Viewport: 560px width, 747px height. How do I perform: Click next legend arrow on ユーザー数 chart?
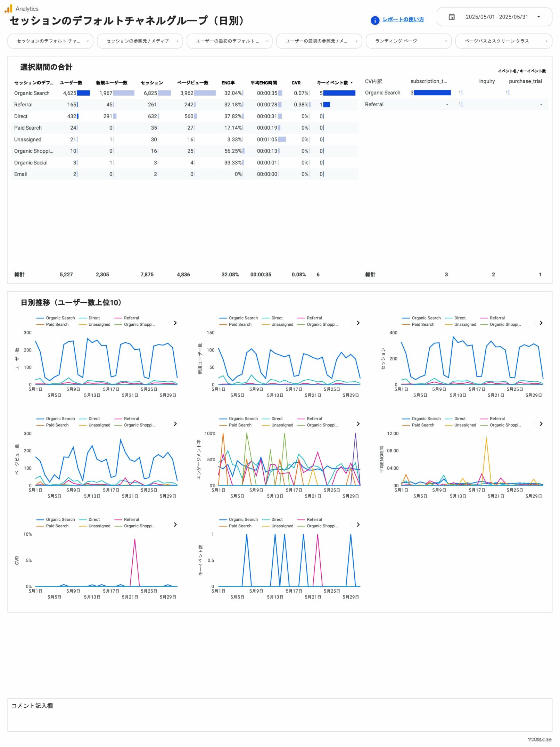click(175, 323)
